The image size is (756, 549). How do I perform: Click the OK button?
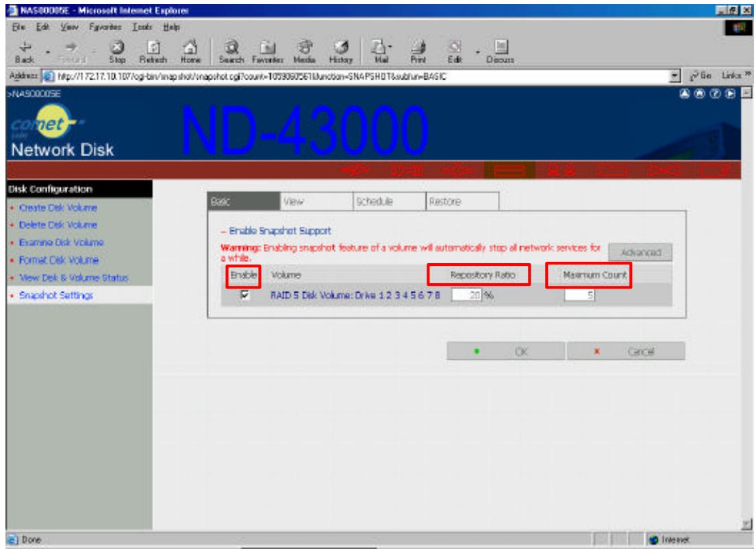tap(505, 351)
